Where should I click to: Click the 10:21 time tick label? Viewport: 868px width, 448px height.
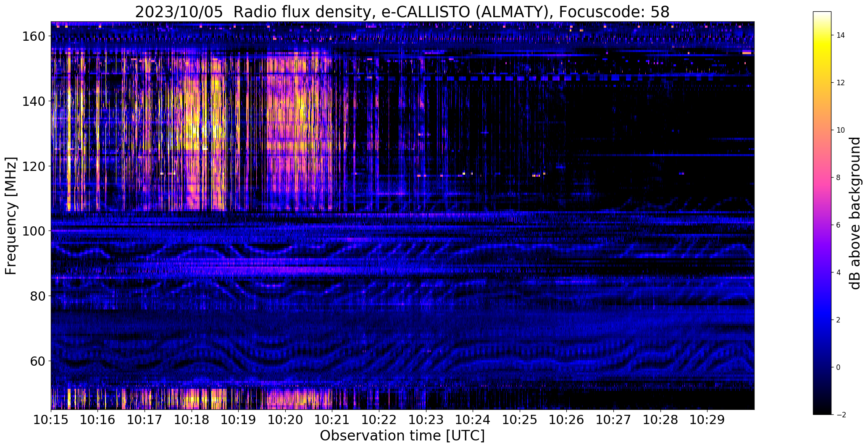[x=332, y=420]
